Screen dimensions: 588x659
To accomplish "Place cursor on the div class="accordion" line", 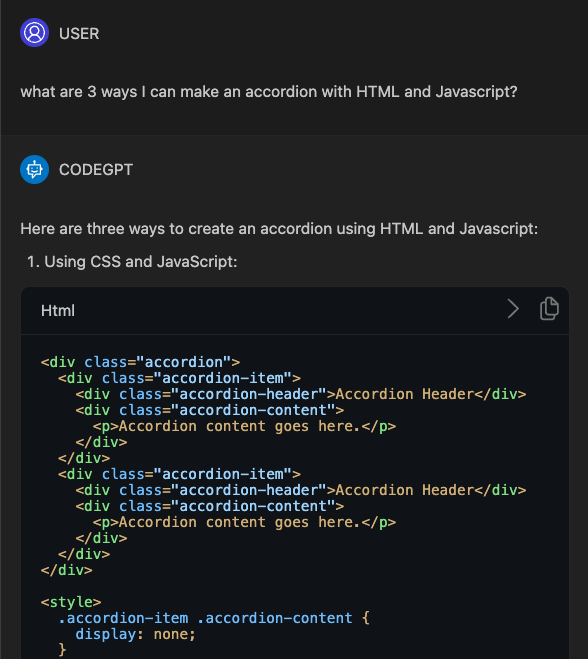I will click(140, 362).
